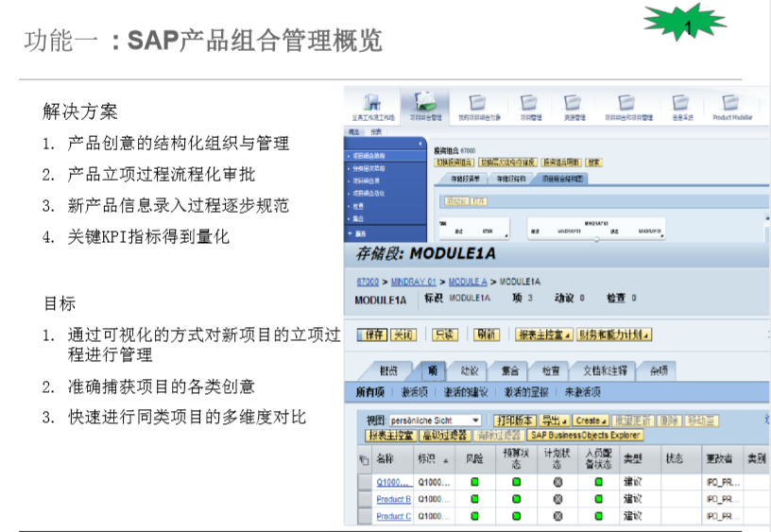The width and height of the screenshot is (771, 532).
Task: Open the 财务和能力计划 dropdown button
Action: coord(614,335)
